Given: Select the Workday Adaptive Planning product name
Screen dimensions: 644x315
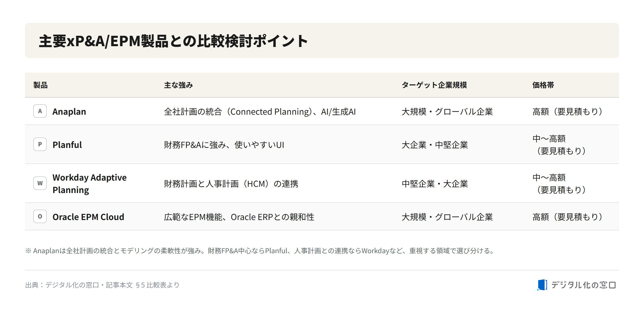Looking at the screenshot, I should point(90,184).
